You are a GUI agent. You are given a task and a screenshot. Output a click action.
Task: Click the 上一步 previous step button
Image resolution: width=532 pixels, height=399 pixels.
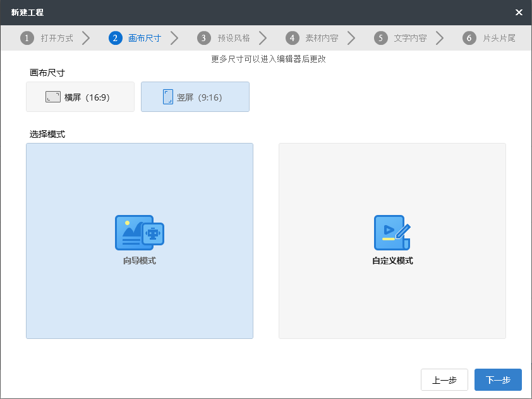click(444, 379)
